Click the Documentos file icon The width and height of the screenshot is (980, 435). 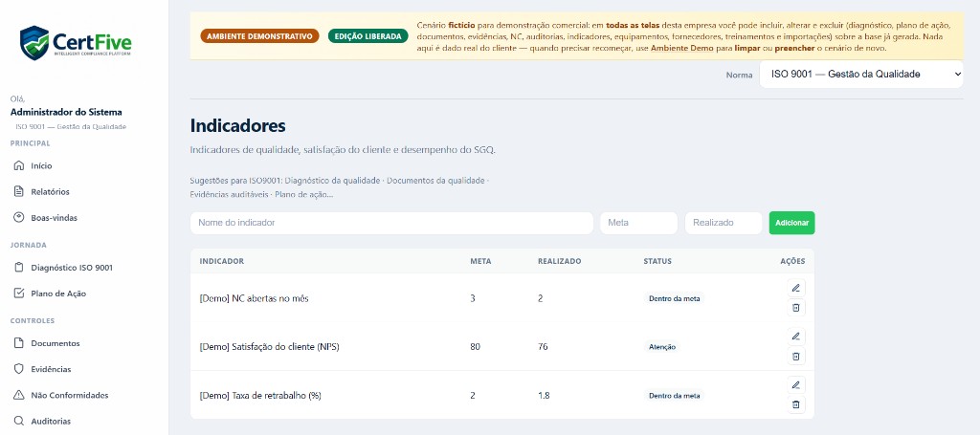[19, 343]
